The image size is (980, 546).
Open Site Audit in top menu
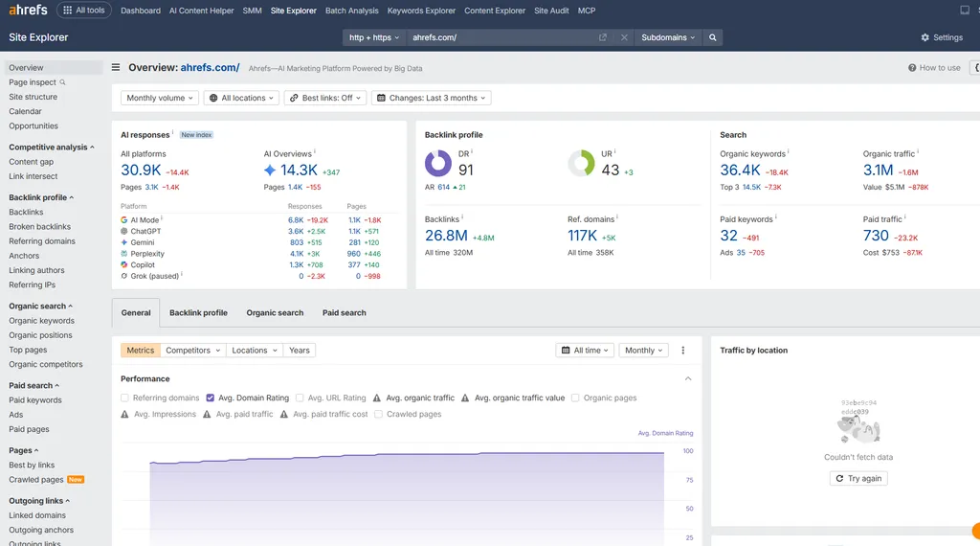click(551, 11)
